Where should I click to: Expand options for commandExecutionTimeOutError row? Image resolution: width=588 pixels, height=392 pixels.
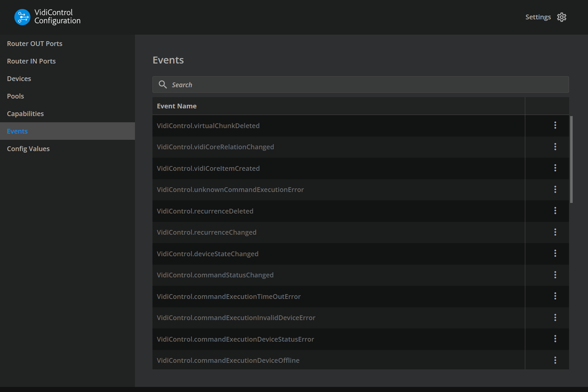pos(555,296)
